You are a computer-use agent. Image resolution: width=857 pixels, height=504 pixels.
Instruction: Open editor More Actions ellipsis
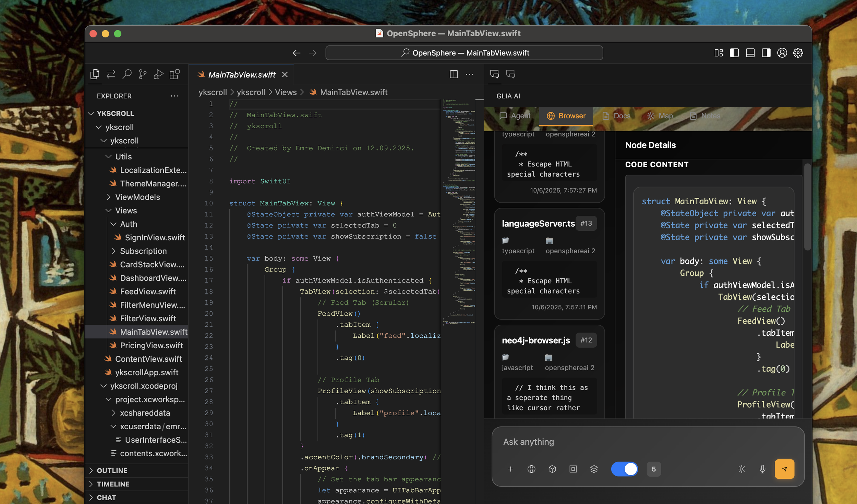tap(470, 74)
